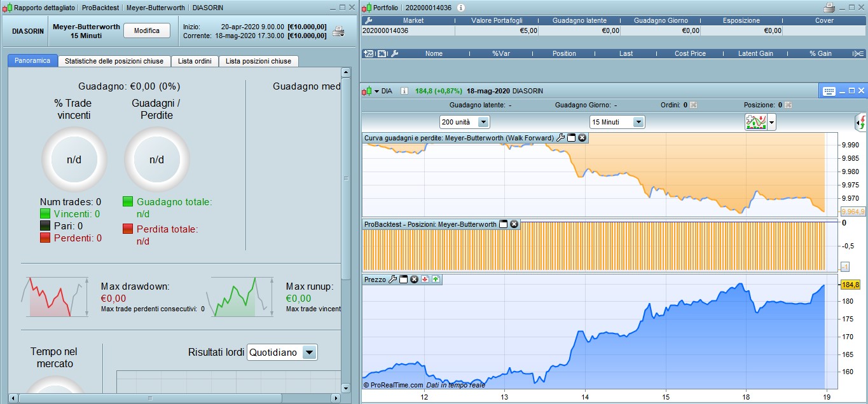The width and height of the screenshot is (868, 404).
Task: Sort by the Valore Portafogli column header
Action: (497, 20)
